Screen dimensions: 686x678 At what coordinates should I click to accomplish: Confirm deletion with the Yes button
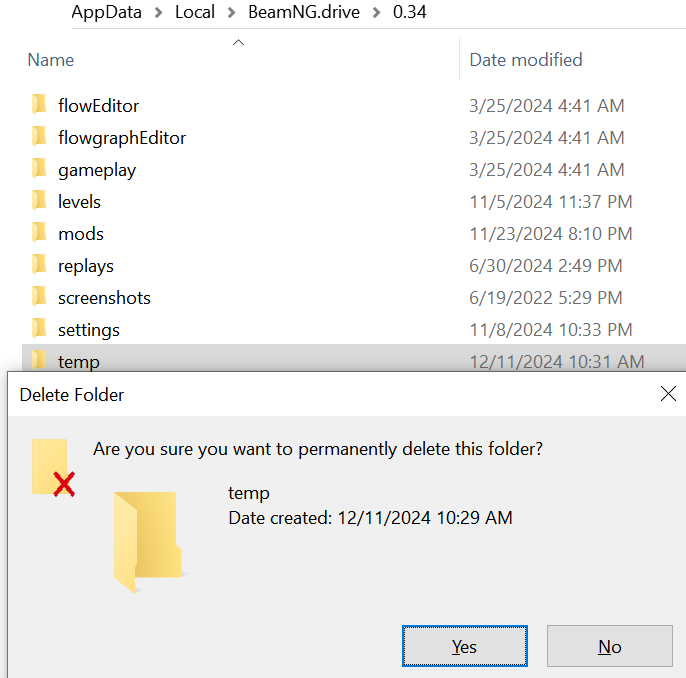[x=465, y=646]
